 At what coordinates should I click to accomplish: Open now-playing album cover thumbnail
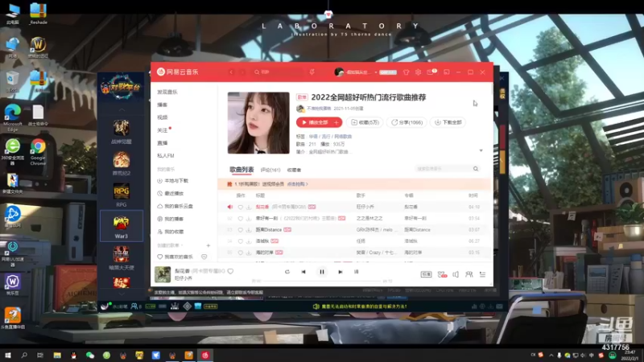(x=163, y=274)
